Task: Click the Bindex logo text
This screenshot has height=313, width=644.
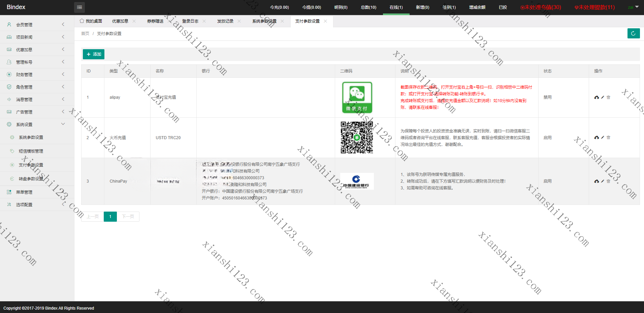Action: point(16,7)
